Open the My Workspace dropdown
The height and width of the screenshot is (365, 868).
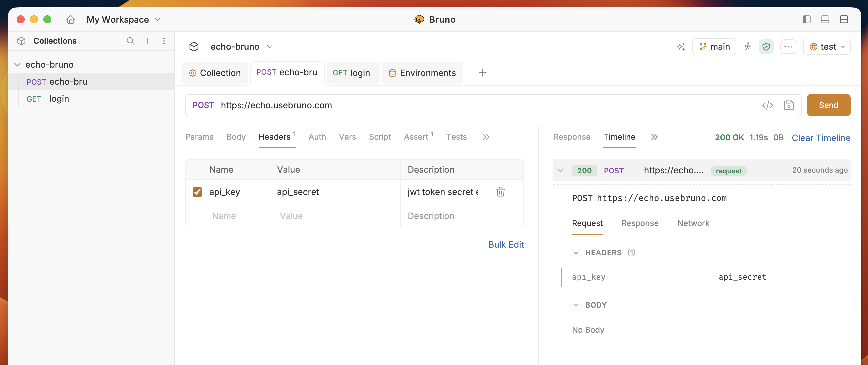tap(123, 20)
